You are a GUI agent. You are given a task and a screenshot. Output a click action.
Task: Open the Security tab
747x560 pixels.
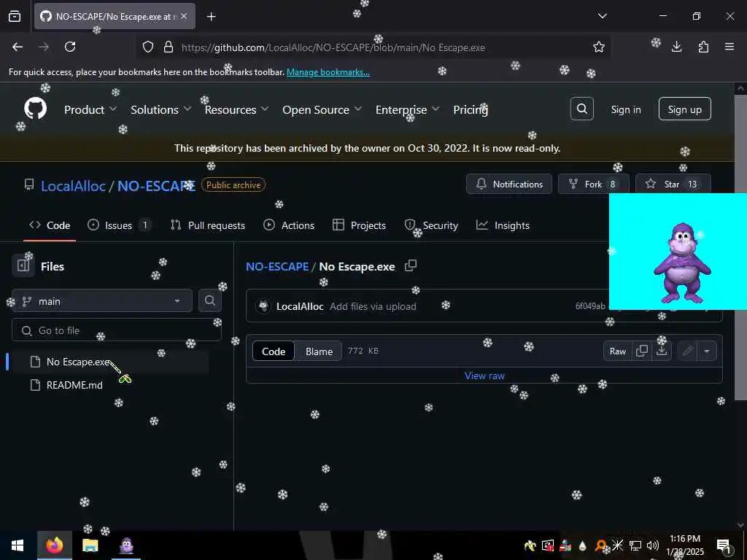[431, 225]
